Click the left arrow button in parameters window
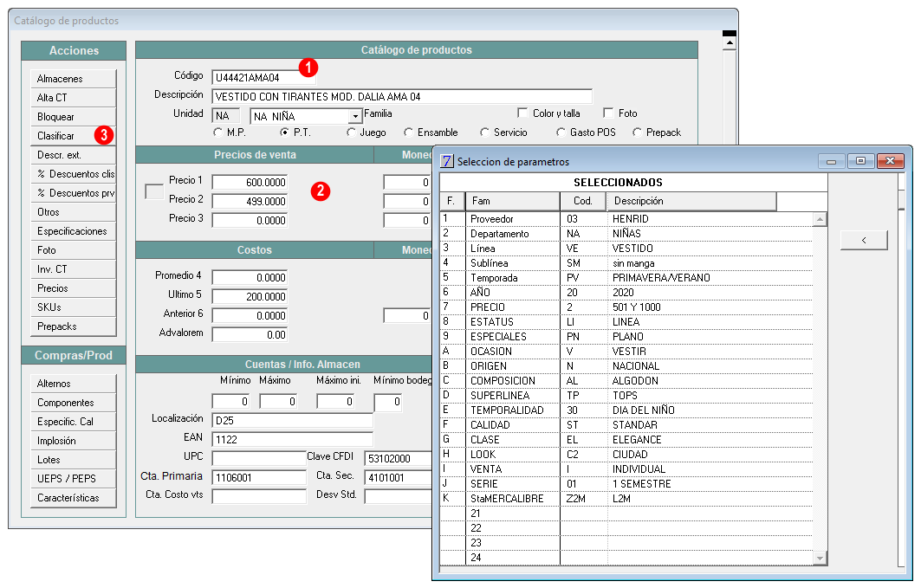 tap(864, 240)
